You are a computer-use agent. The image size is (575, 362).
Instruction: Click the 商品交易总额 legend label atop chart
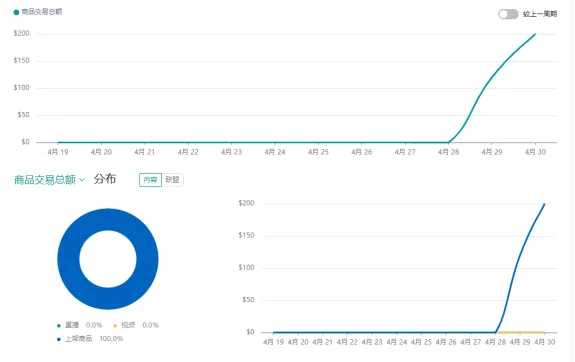pos(42,12)
